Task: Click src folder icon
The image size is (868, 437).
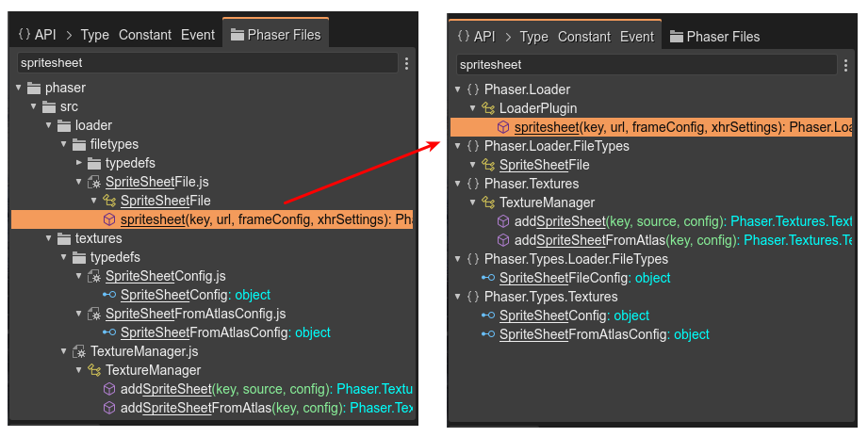Action: tap(49, 106)
